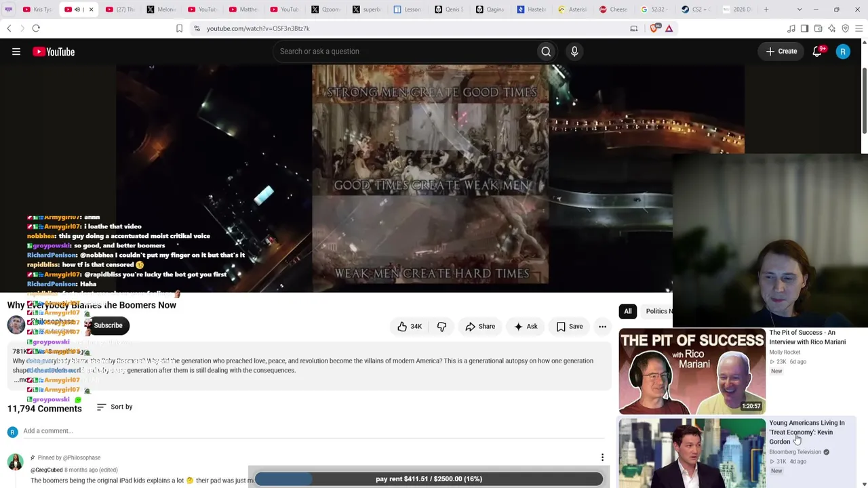The height and width of the screenshot is (488, 868).
Task: Switch to the Hasteb tab
Action: pos(530,9)
